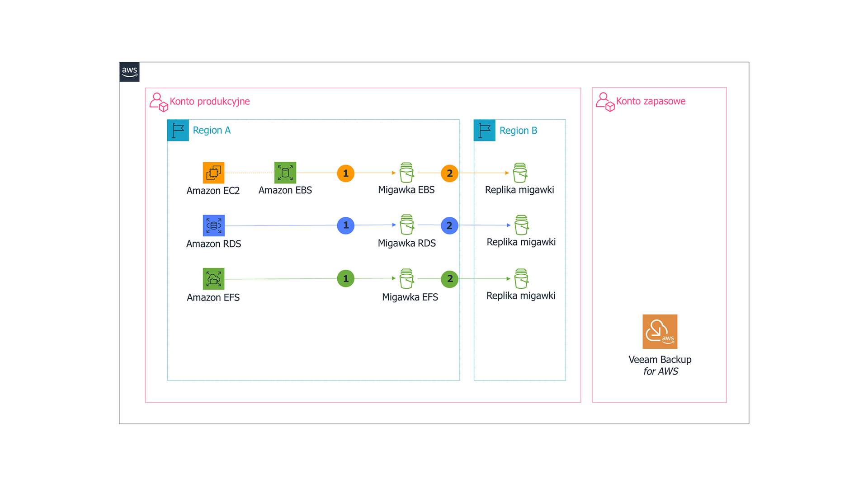
Task: Click the Region B flag icon
Action: [x=485, y=131]
